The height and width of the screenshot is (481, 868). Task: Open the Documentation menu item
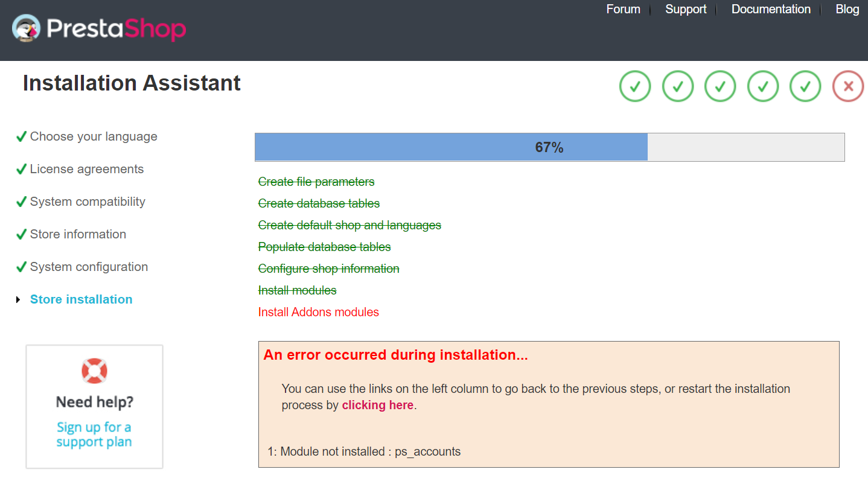pyautogui.click(x=770, y=9)
